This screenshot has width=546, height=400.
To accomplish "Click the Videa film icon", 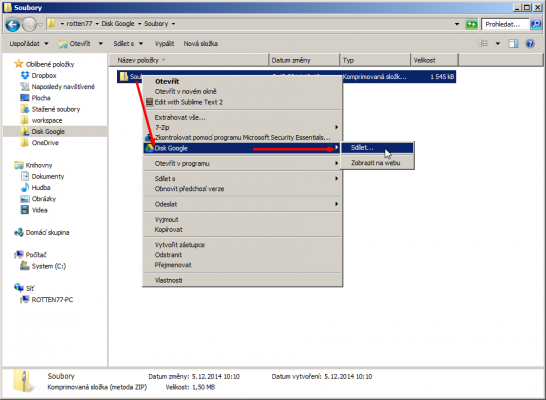I will [x=25, y=210].
